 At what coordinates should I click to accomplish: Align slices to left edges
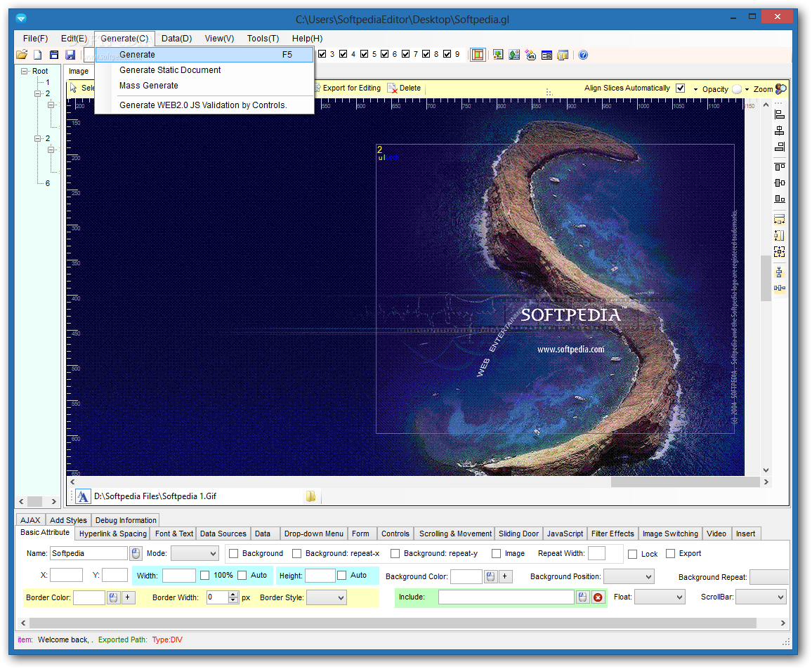(x=780, y=115)
